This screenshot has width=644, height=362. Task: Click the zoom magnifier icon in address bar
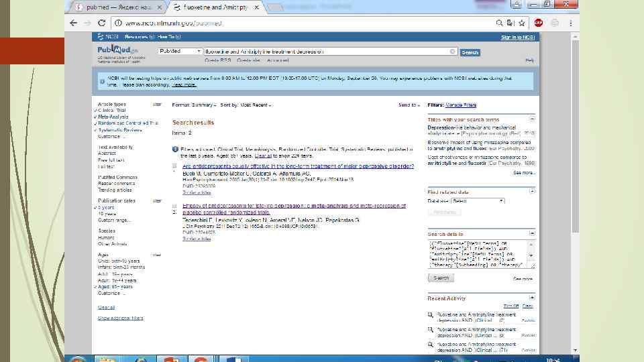[x=499, y=23]
